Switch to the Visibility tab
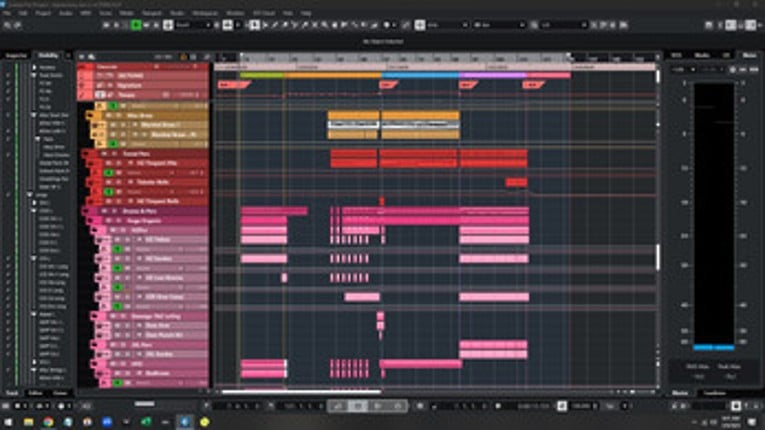The image size is (765, 430). tap(48, 55)
